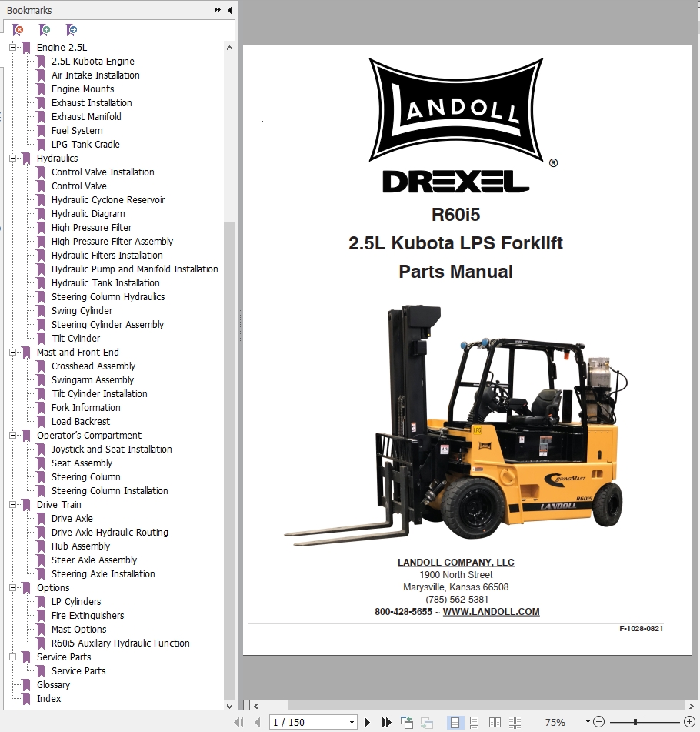
Task: Collapse the Hydraulics bookmark group
Action: (12, 159)
